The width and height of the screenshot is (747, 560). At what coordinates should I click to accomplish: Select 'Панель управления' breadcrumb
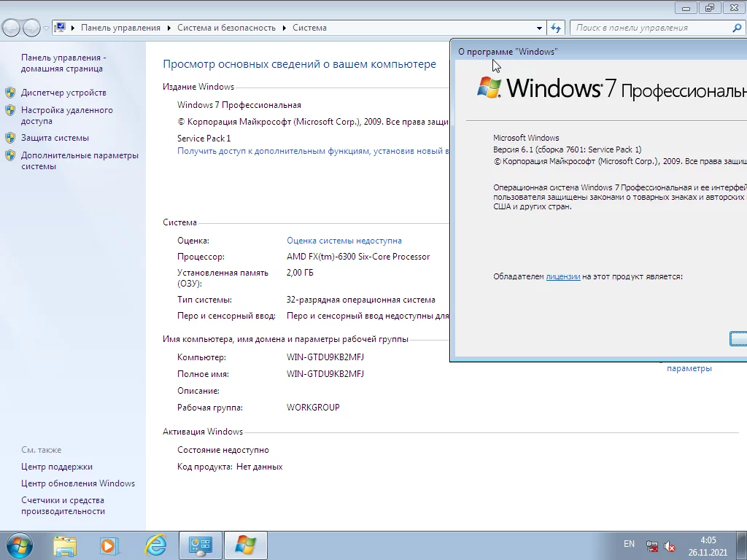point(120,28)
